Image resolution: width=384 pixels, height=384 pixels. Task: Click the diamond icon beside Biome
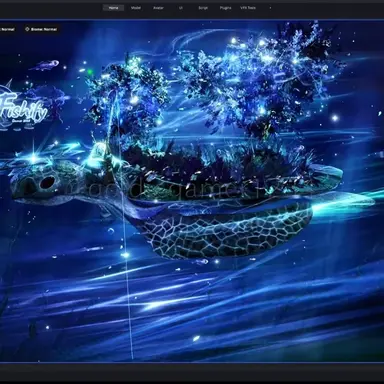(x=27, y=29)
